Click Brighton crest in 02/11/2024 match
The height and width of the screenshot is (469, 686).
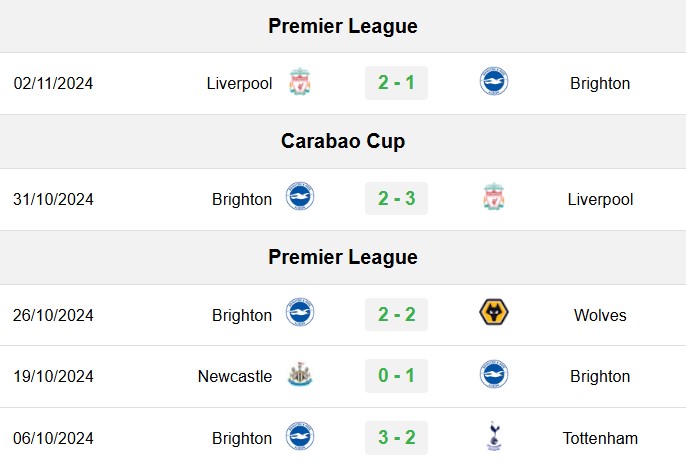[x=494, y=81]
